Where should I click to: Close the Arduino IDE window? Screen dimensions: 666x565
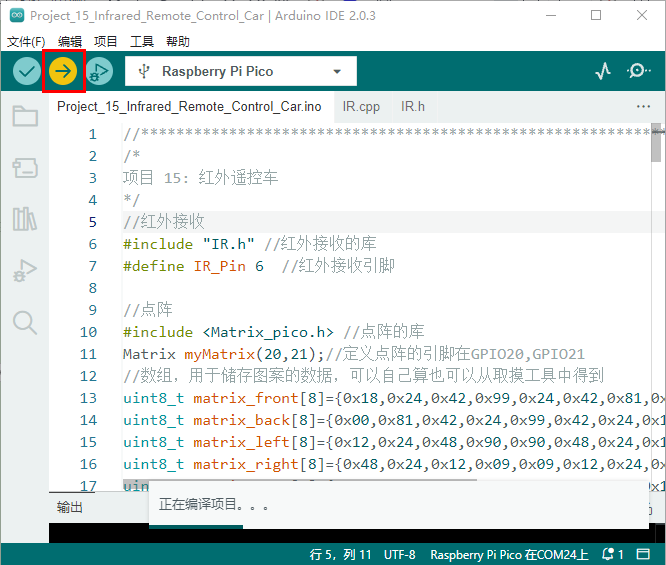click(642, 16)
